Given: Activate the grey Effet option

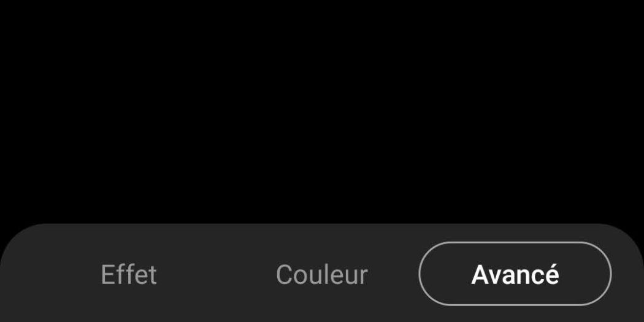Looking at the screenshot, I should pos(129,274).
